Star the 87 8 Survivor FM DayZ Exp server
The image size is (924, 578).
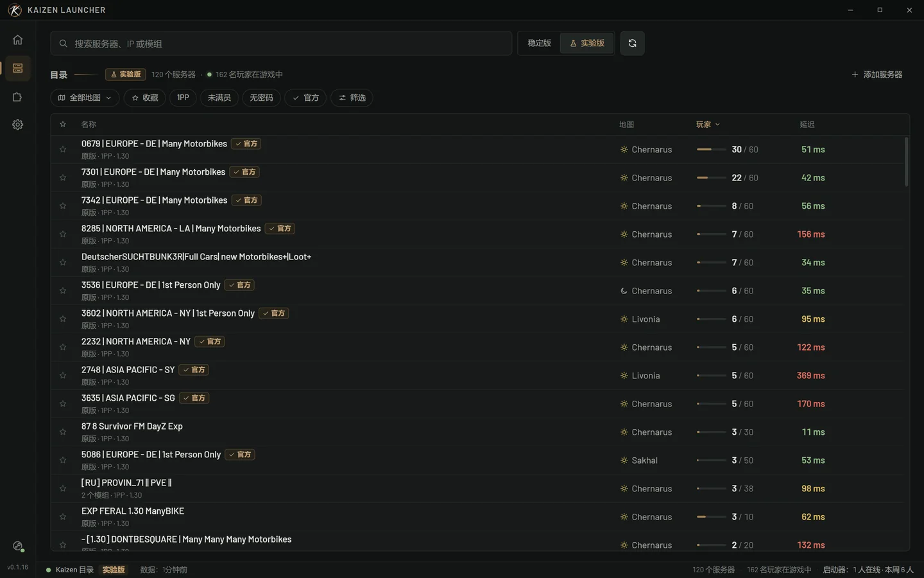coord(63,432)
